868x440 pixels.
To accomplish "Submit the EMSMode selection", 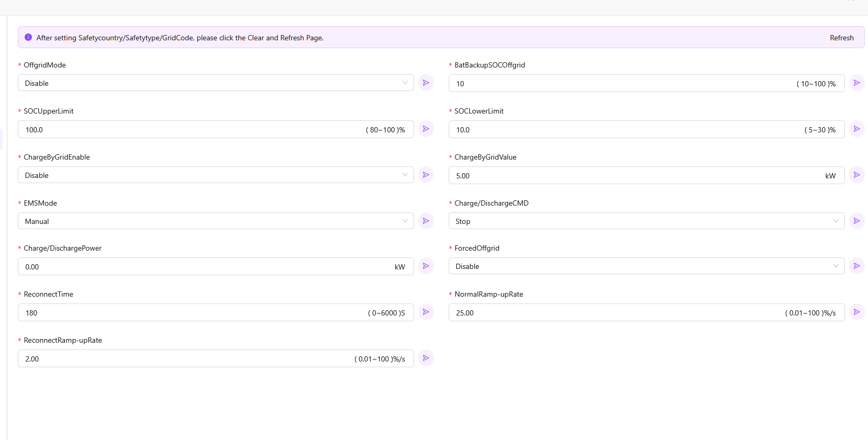I will 426,221.
